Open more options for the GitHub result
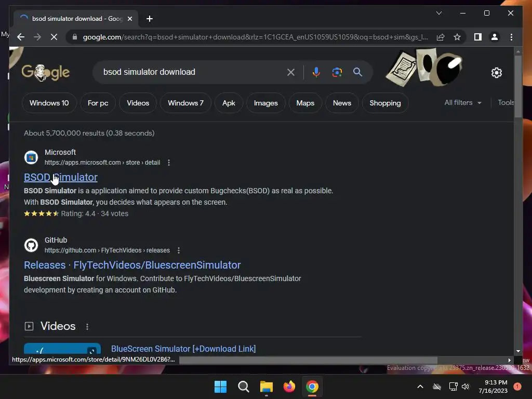Viewport: 532px width, 399px height. pos(179,250)
